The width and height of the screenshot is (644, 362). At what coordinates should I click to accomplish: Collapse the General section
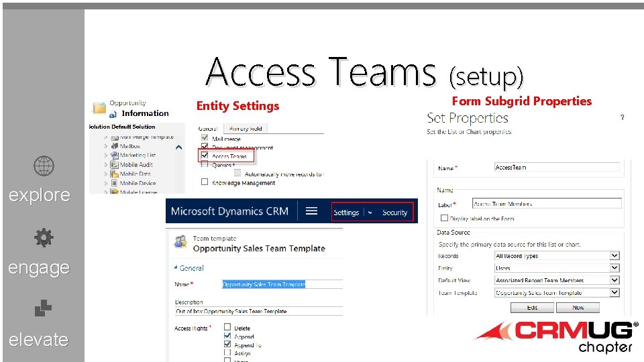(176, 267)
